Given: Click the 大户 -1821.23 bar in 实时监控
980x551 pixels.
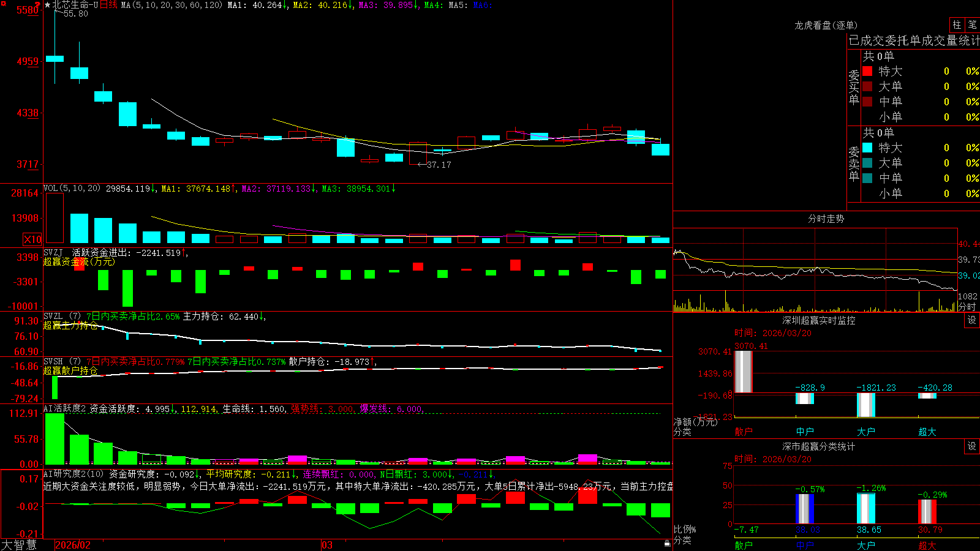Looking at the screenshot, I should coord(865,405).
